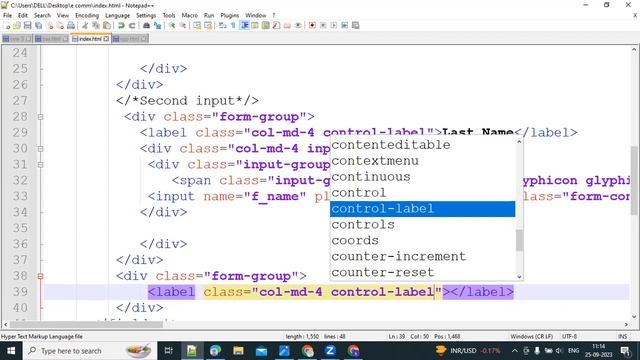Click Synchronize Vertical Scrolling icon
Viewport: 640px width, 360px height.
click(x=197, y=25)
